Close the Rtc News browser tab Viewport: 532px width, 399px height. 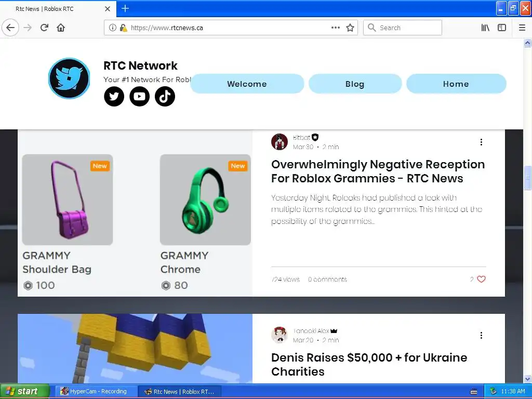coord(107,9)
